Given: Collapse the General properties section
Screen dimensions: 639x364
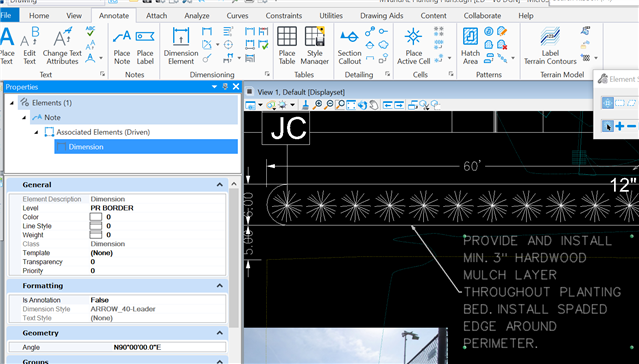Looking at the screenshot, I should click(x=220, y=185).
